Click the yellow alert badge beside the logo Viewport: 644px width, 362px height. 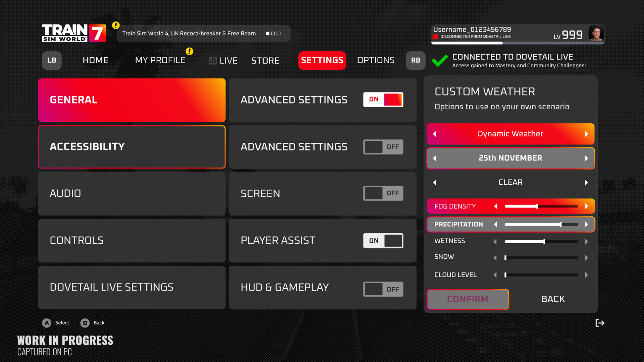[116, 25]
